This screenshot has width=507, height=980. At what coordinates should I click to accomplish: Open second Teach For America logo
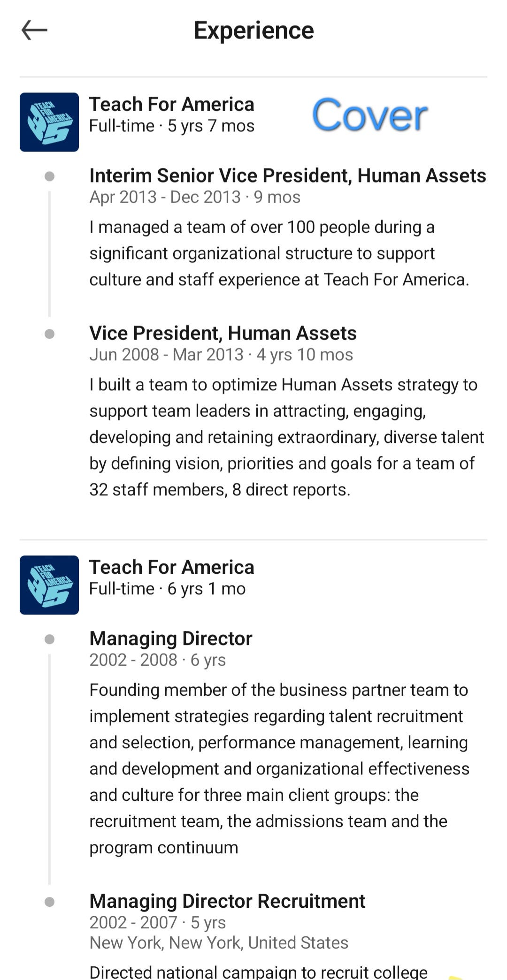tap(49, 585)
